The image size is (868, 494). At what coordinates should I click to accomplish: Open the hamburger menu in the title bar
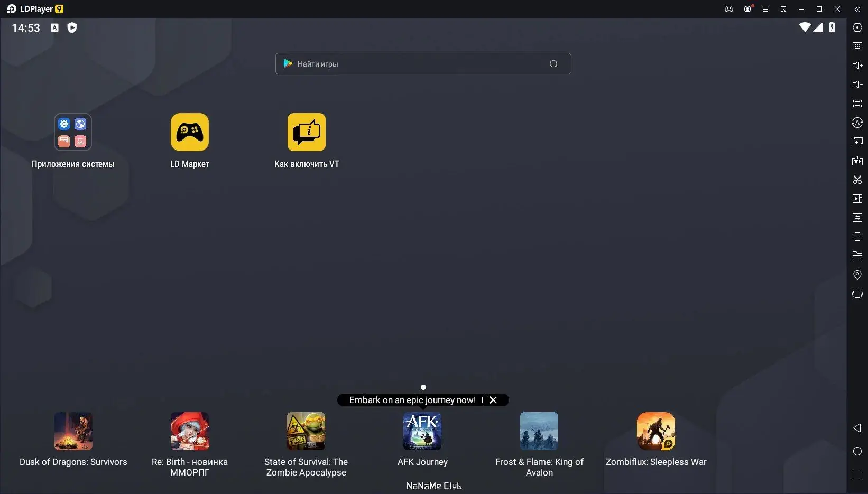click(x=765, y=9)
